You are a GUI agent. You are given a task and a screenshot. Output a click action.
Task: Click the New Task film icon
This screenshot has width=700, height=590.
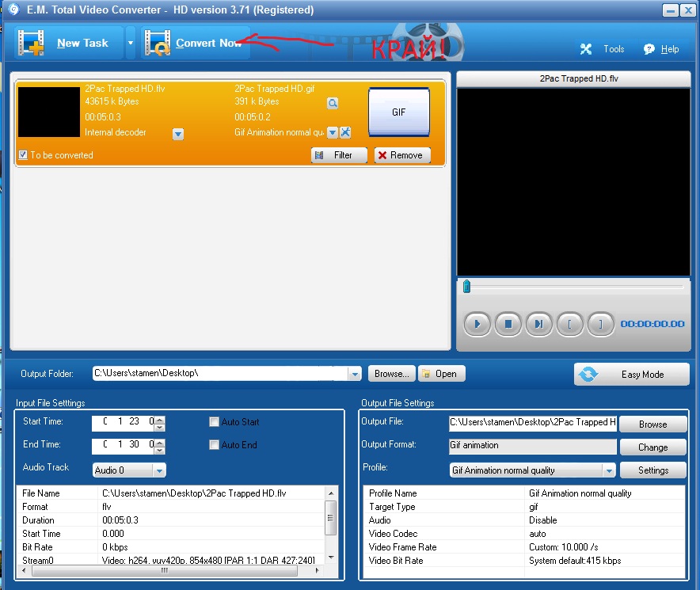31,43
